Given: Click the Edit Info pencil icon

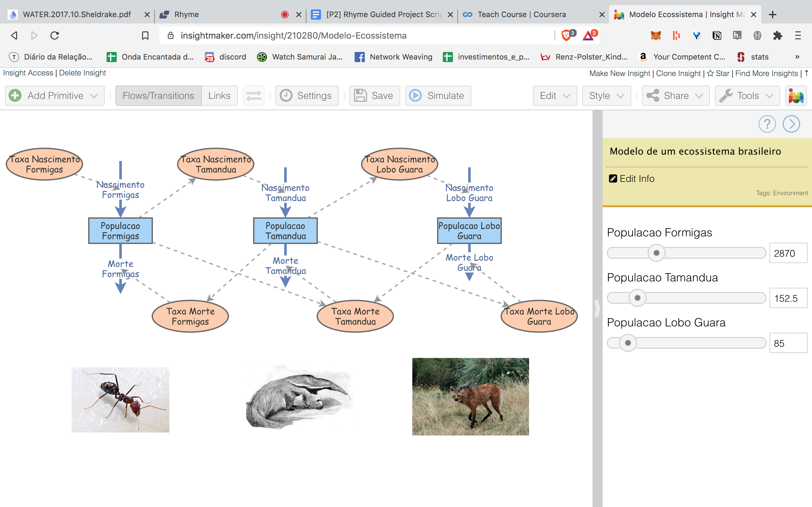Looking at the screenshot, I should click(x=613, y=178).
